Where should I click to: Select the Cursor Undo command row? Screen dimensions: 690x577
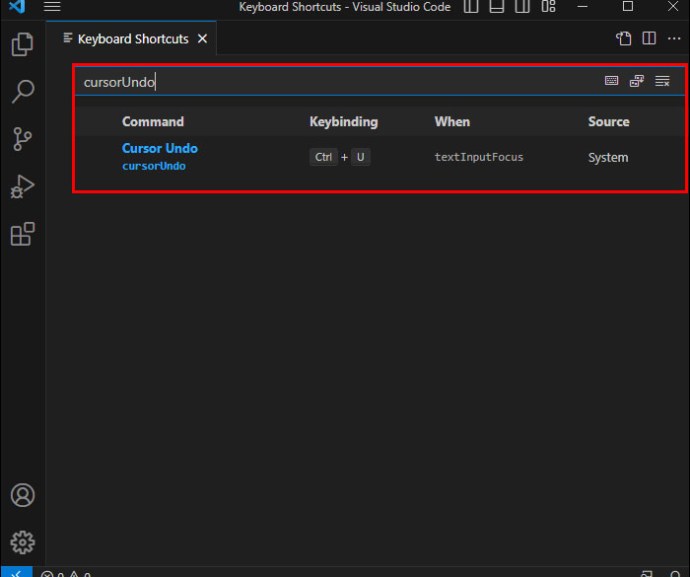(380, 157)
